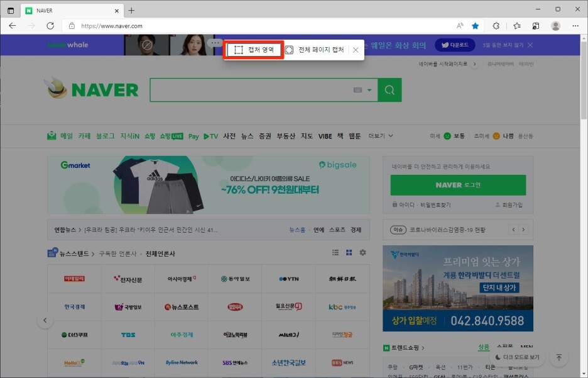This screenshot has width=588, height=378.
Task: Open 뉴스홈 link in news bar
Action: coord(297,230)
